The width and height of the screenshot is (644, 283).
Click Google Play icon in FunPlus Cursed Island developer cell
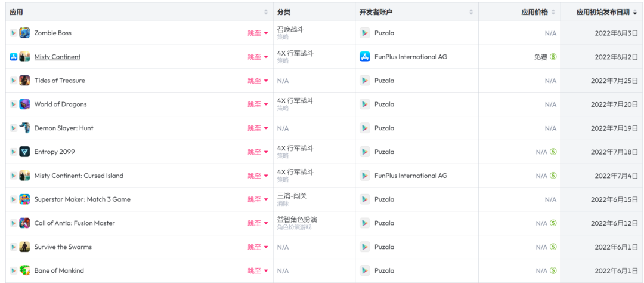pos(365,176)
